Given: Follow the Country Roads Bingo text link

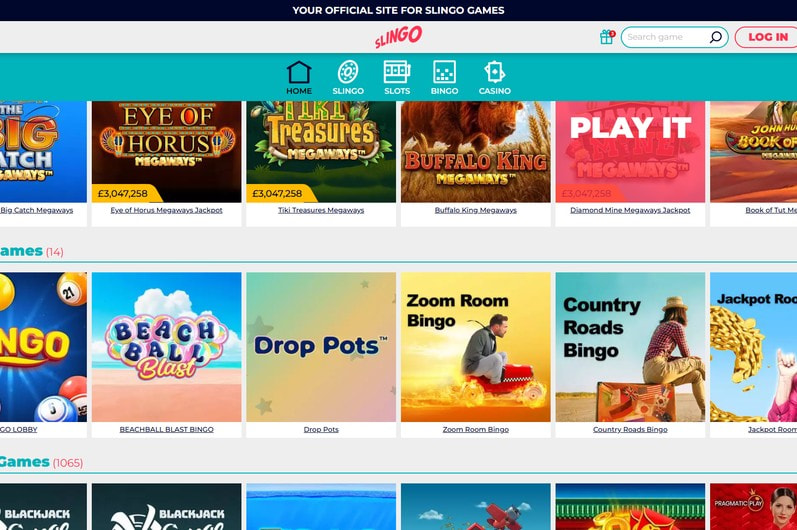Looking at the screenshot, I should 630,429.
